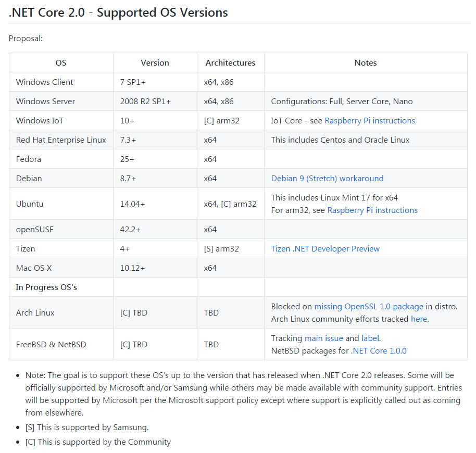Image resolution: width=476 pixels, height=453 pixels.
Task: Click the 'Note: The goal is to support' bullet
Action: pyautogui.click(x=243, y=394)
